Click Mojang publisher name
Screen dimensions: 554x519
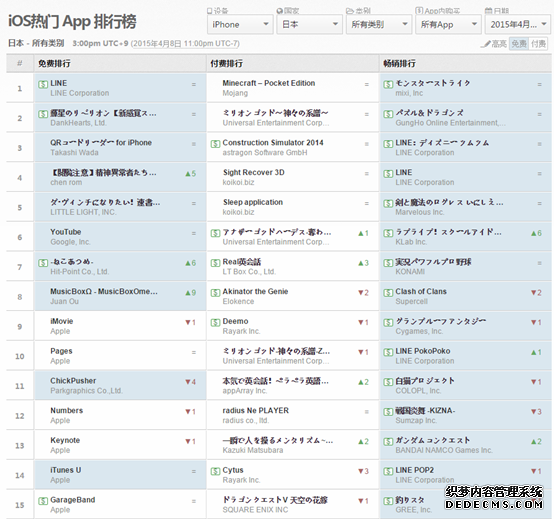[235, 93]
